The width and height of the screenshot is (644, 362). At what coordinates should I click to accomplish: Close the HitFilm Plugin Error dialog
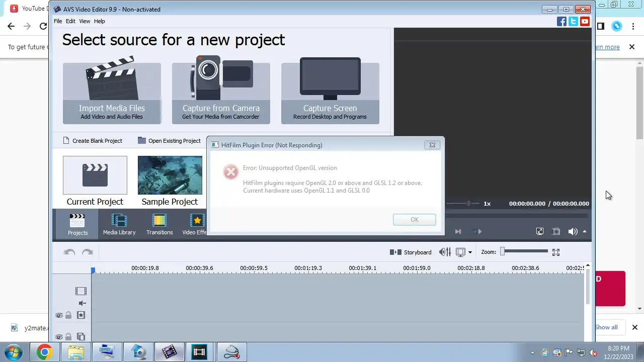click(x=432, y=145)
